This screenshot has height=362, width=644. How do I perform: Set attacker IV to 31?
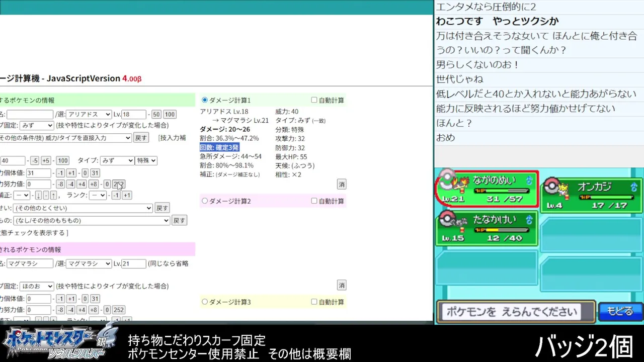point(95,173)
